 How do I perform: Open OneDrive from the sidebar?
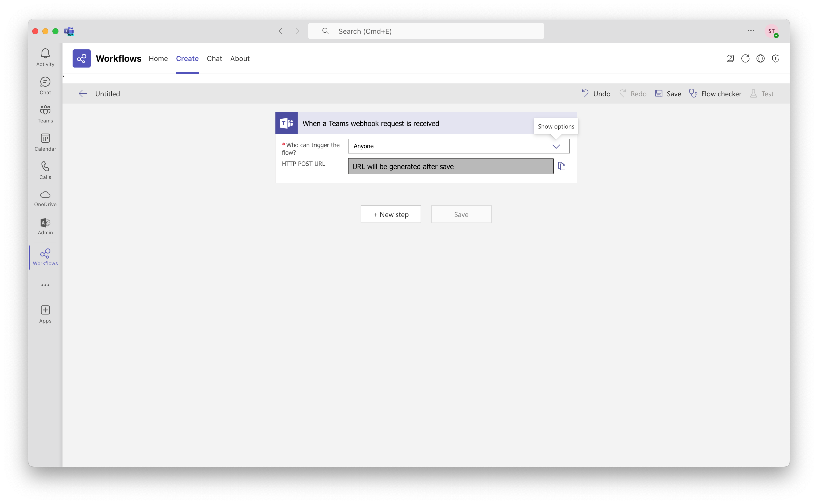(45, 198)
